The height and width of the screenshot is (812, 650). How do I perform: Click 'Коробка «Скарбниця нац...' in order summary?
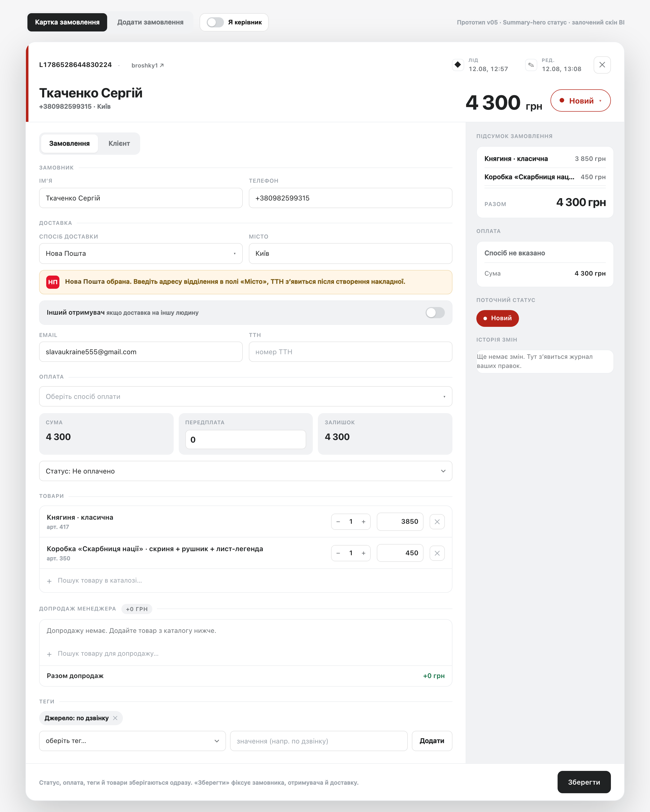(x=529, y=177)
